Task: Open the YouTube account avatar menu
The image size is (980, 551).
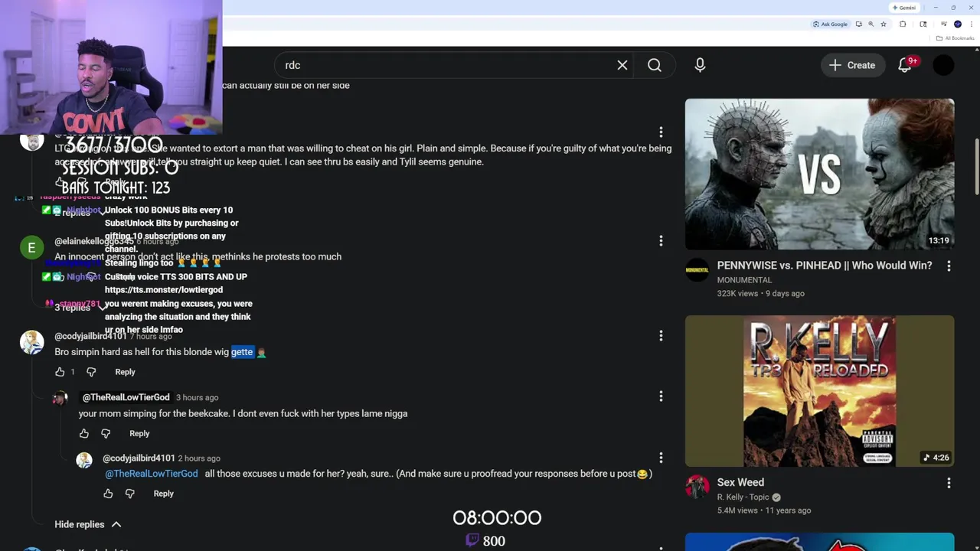Action: tap(944, 65)
